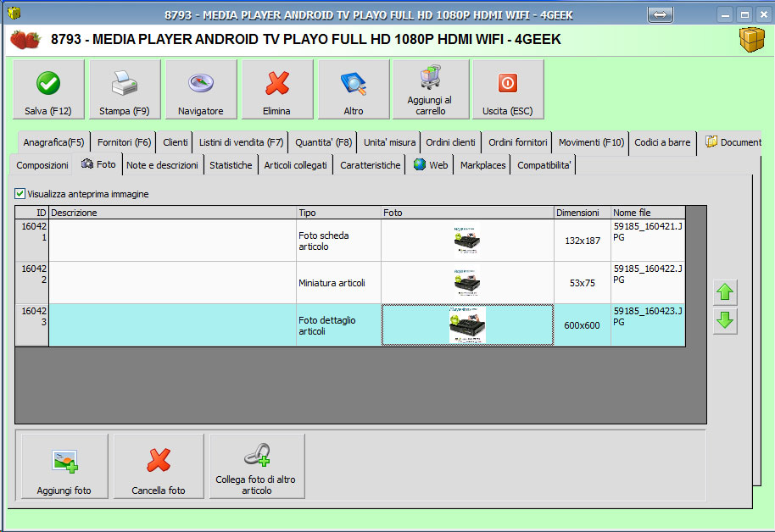Viewport: 775px width, 532px height.
Task: Click the Descrizione column header
Action: point(172,213)
